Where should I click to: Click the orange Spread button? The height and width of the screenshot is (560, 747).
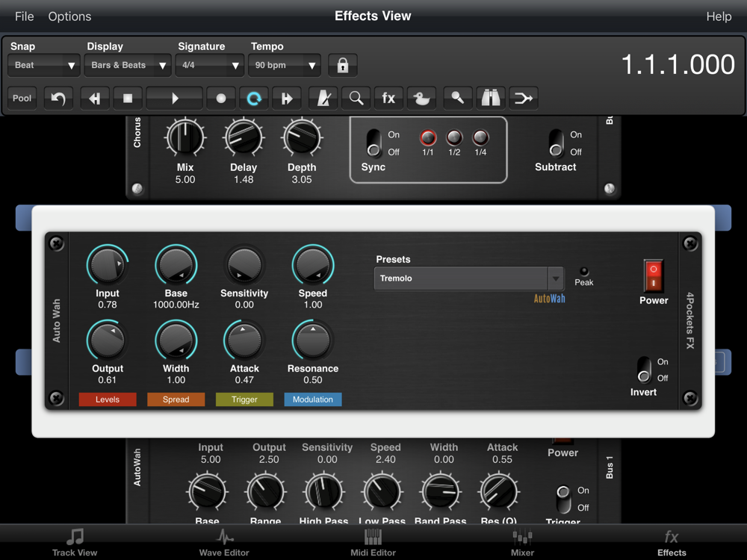tap(176, 399)
